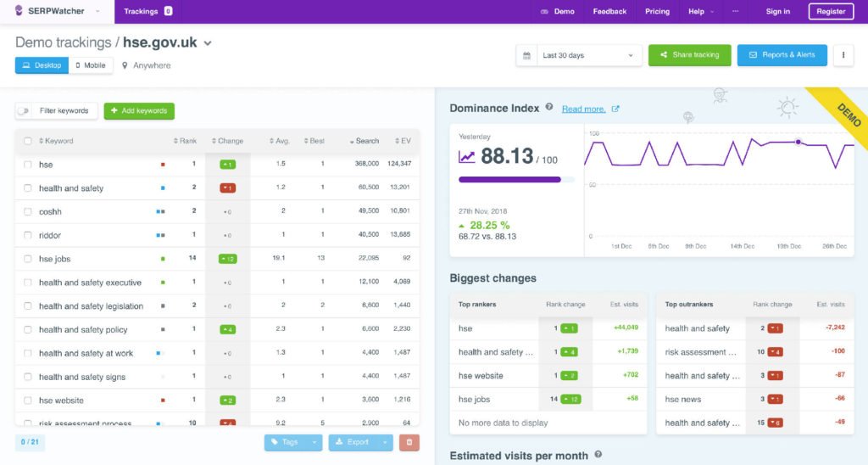Screen dimensions: 868x465
Task: Sort by the Change column header
Action: [227, 141]
